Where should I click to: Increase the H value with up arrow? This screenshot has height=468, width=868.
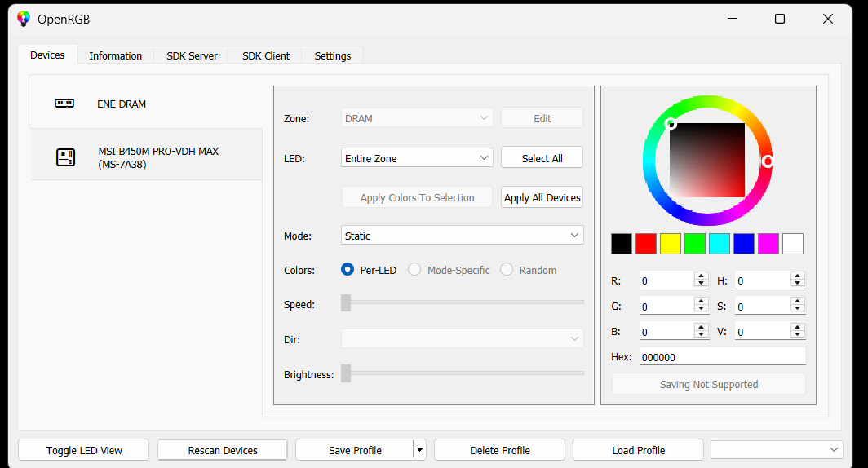tap(798, 276)
